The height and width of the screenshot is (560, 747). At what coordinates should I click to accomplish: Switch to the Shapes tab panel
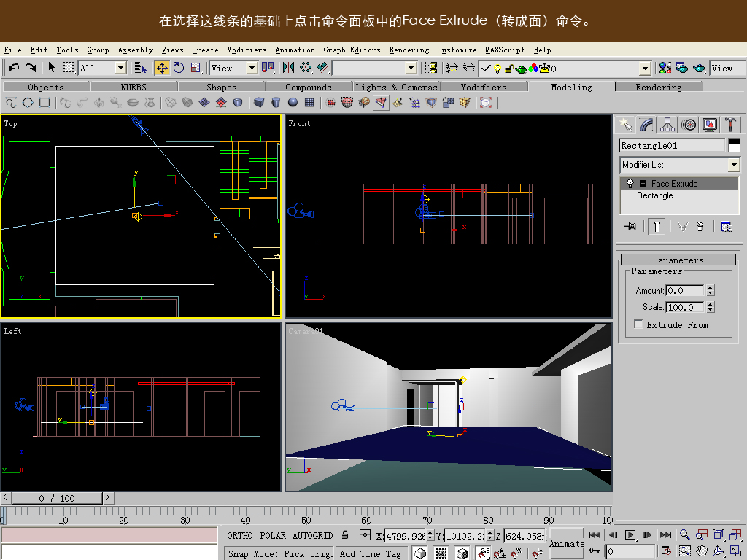click(x=222, y=87)
